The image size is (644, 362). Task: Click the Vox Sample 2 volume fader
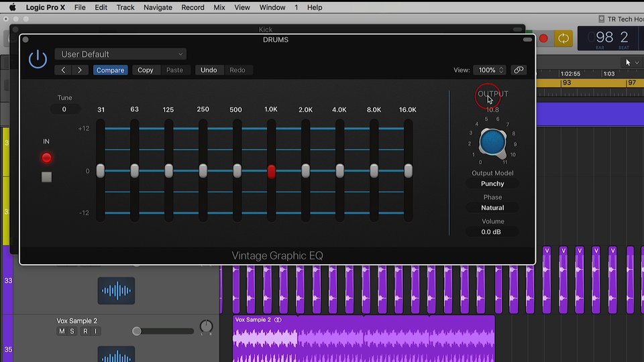click(x=137, y=331)
